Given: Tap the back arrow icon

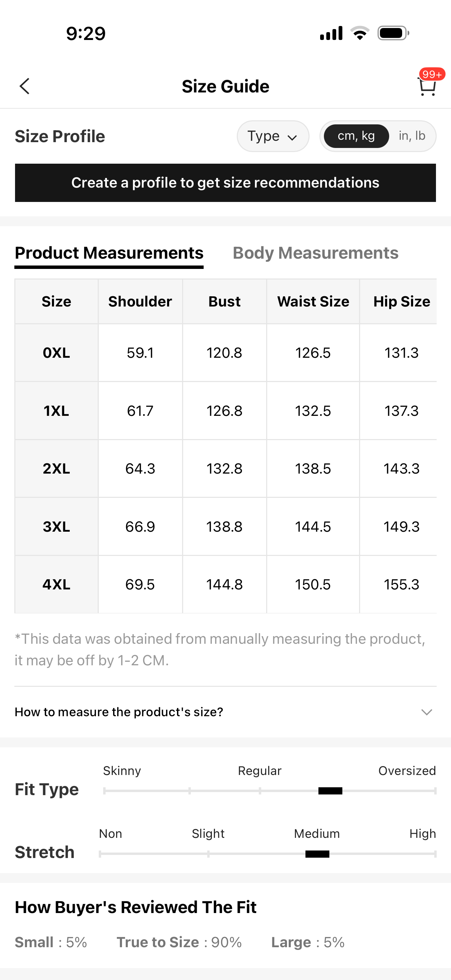Looking at the screenshot, I should [25, 86].
